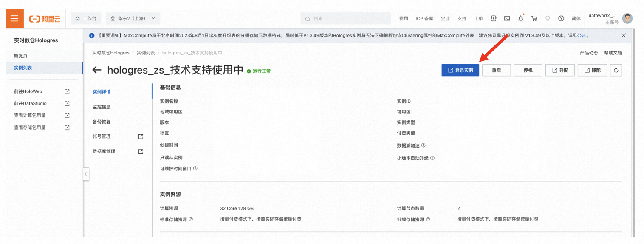This screenshot has width=644, height=244.
Task: Open the user avatar account menu
Action: [627, 18]
